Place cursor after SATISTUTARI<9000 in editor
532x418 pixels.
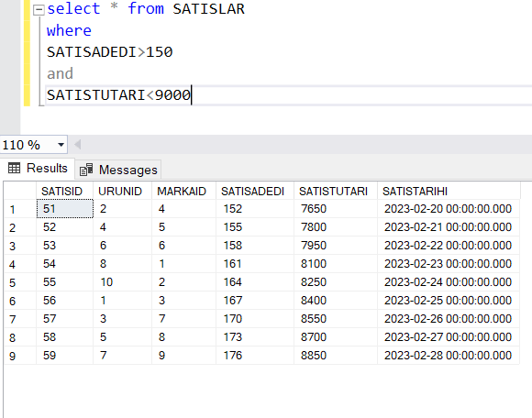[x=192, y=95]
